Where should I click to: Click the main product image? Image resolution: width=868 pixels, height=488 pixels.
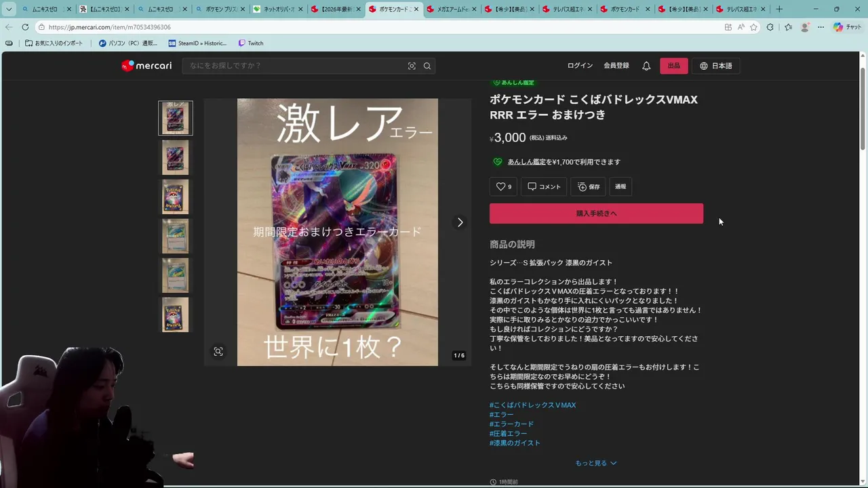tap(338, 232)
